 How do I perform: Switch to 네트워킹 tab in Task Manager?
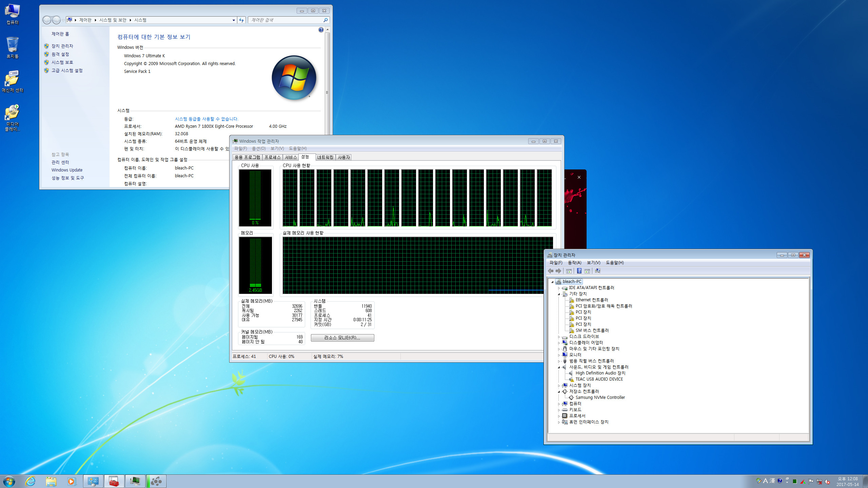point(325,157)
